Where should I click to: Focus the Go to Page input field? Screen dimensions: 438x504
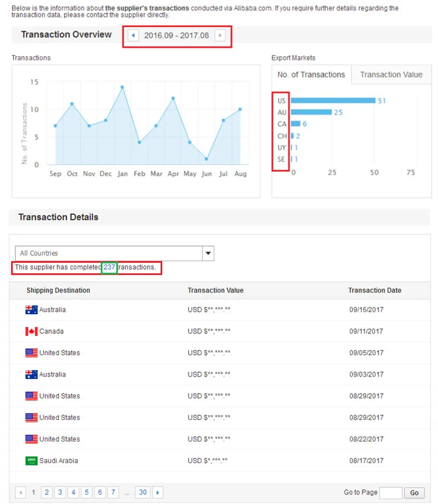(391, 492)
